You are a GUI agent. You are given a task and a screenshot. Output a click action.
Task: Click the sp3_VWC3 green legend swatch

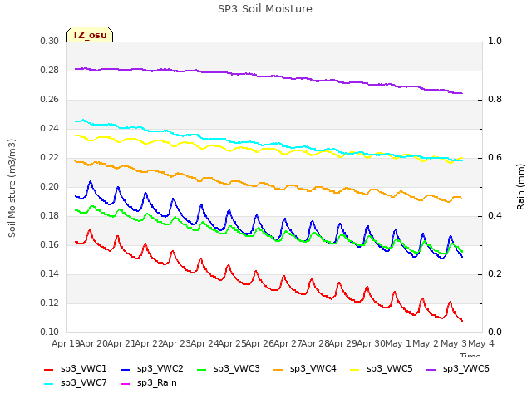[x=202, y=370]
